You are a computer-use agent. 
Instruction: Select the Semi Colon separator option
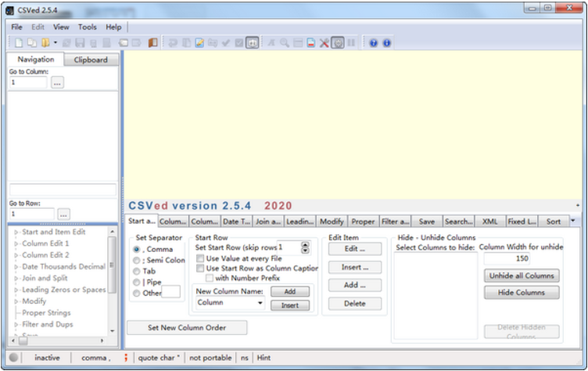136,260
